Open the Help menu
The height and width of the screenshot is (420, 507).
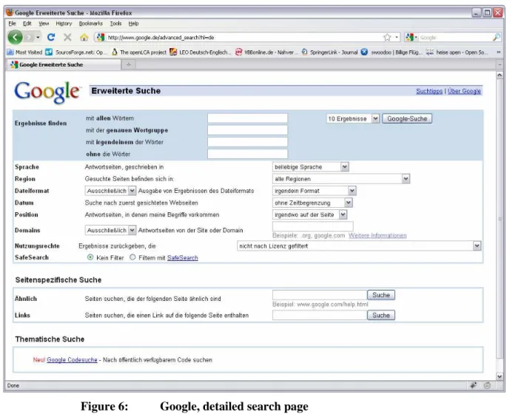pyautogui.click(x=133, y=23)
